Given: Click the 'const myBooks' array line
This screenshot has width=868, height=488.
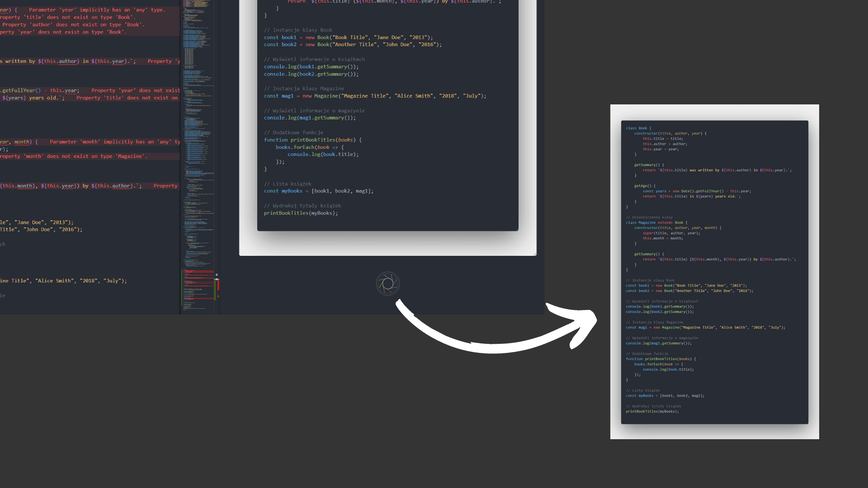Looking at the screenshot, I should (x=318, y=191).
